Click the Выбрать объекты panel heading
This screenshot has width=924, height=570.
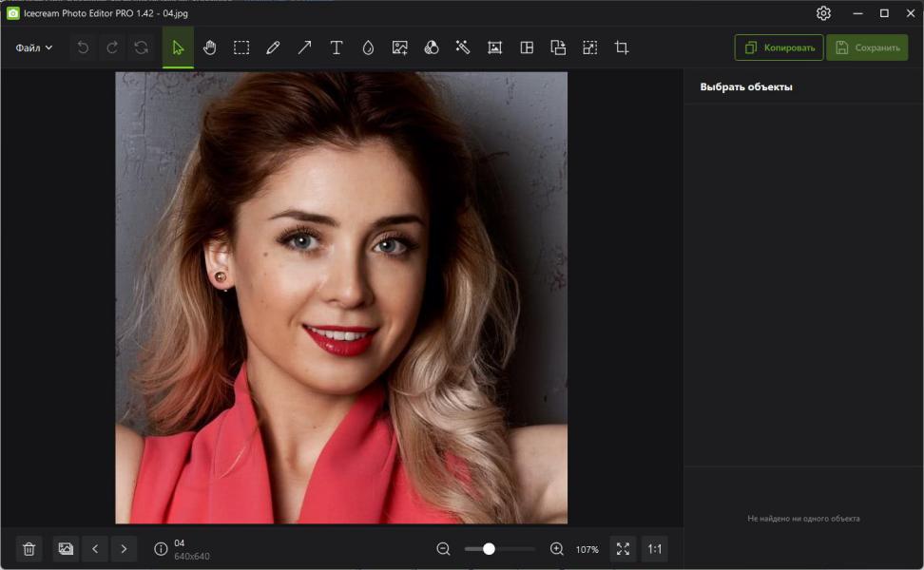click(746, 87)
